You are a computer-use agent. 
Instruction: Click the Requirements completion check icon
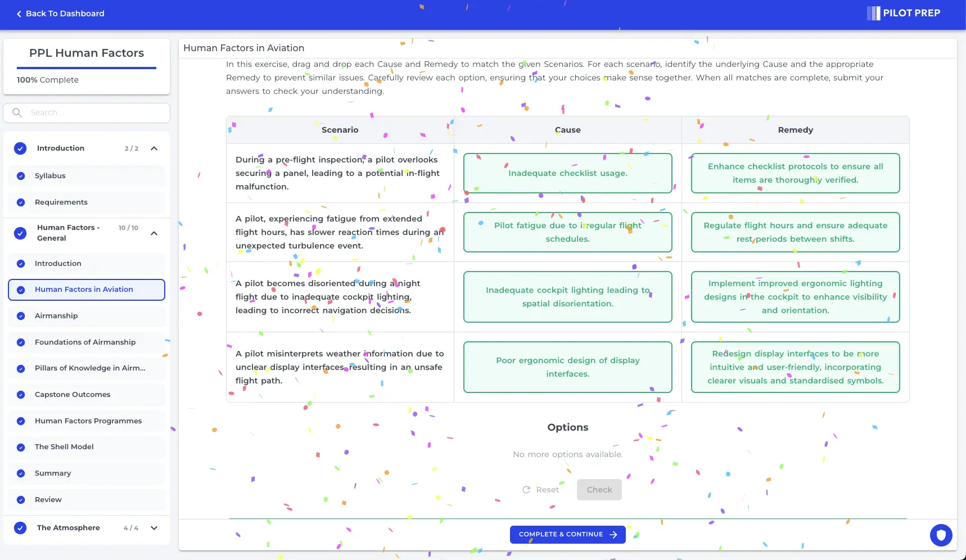21,202
